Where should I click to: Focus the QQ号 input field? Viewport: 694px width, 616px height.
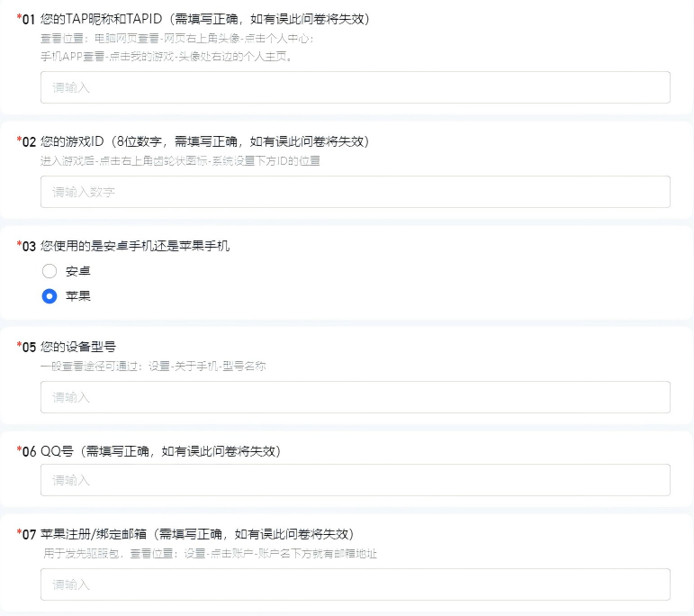355,480
